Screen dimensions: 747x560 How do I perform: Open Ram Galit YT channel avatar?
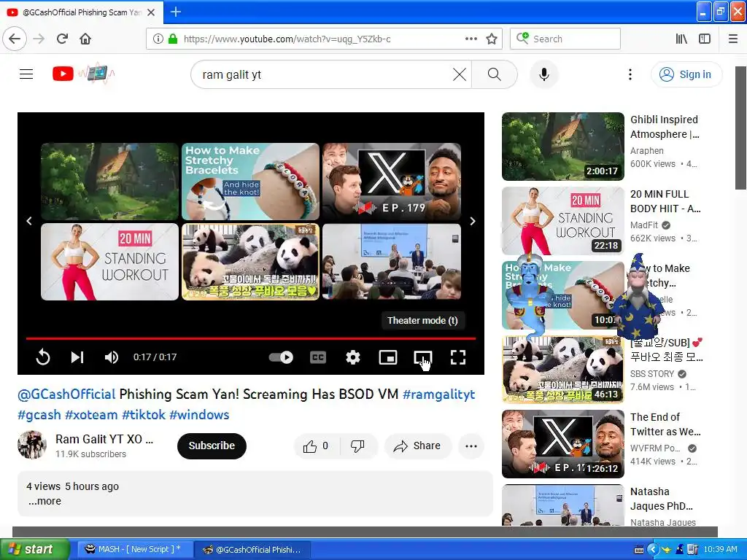(32, 446)
